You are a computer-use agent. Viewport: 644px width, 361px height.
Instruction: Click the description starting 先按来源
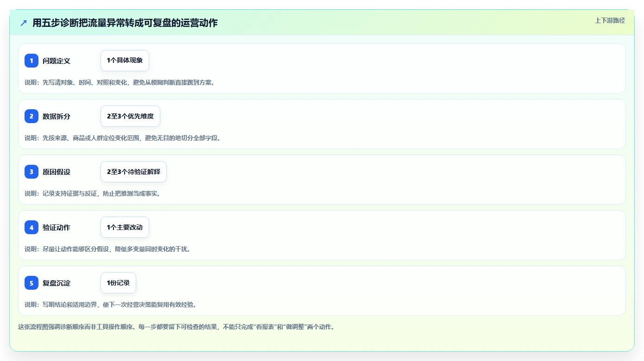pyautogui.click(x=123, y=138)
